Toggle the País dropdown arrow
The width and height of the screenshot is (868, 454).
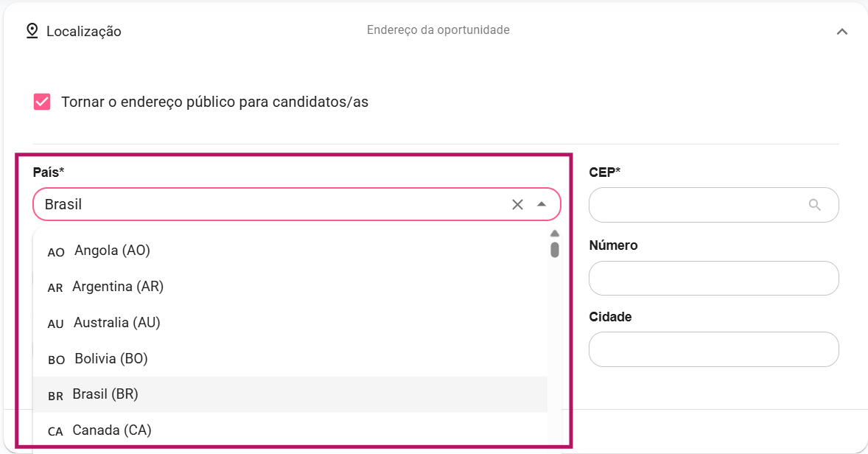(x=542, y=204)
